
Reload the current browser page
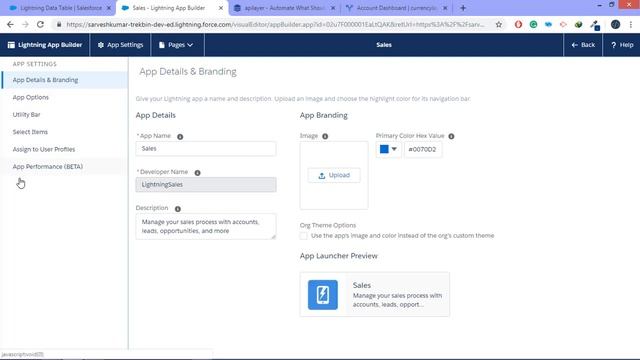click(x=40, y=24)
